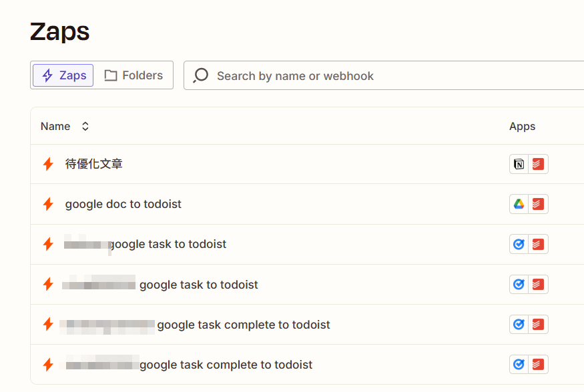Click the Todoist icon beside the Notion icon
The image size is (584, 392).
538,164
